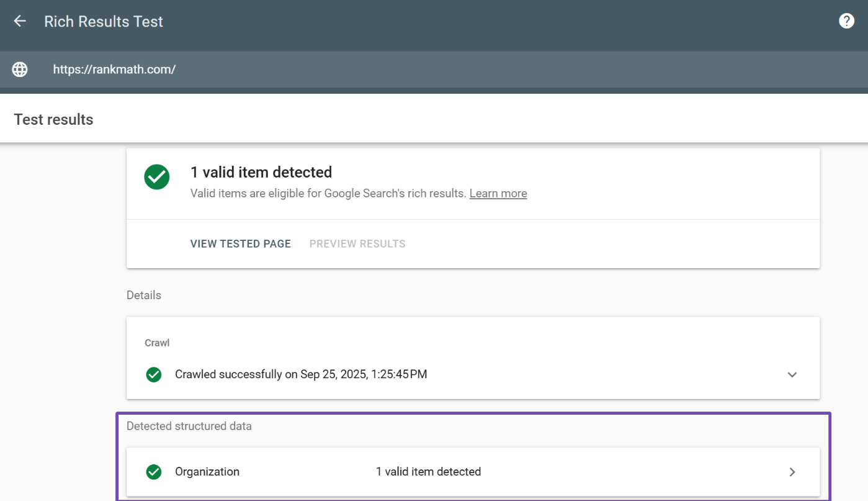The width and height of the screenshot is (868, 501).
Task: Click the '1 valid item detected' summary heading
Action: tap(261, 172)
